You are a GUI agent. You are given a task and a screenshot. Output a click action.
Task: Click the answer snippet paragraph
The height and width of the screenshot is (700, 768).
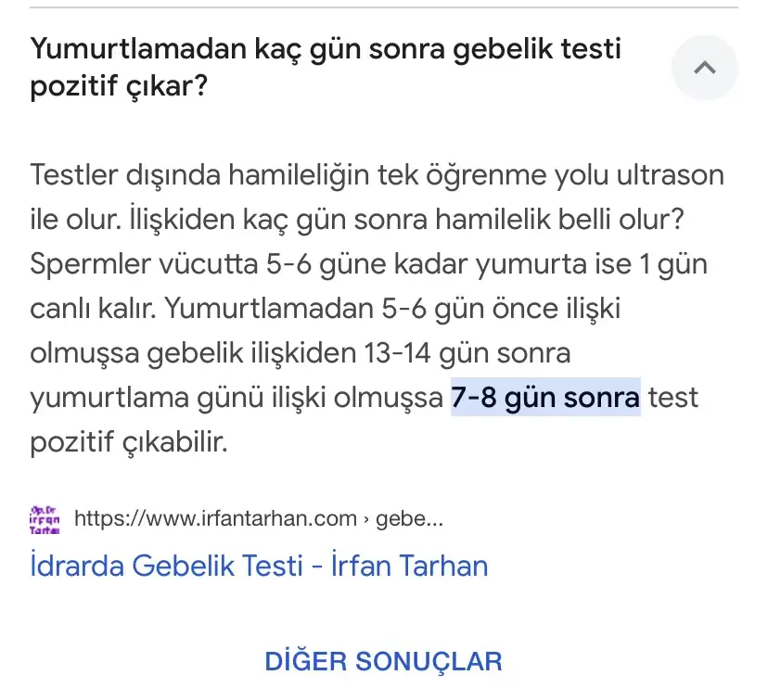371,306
